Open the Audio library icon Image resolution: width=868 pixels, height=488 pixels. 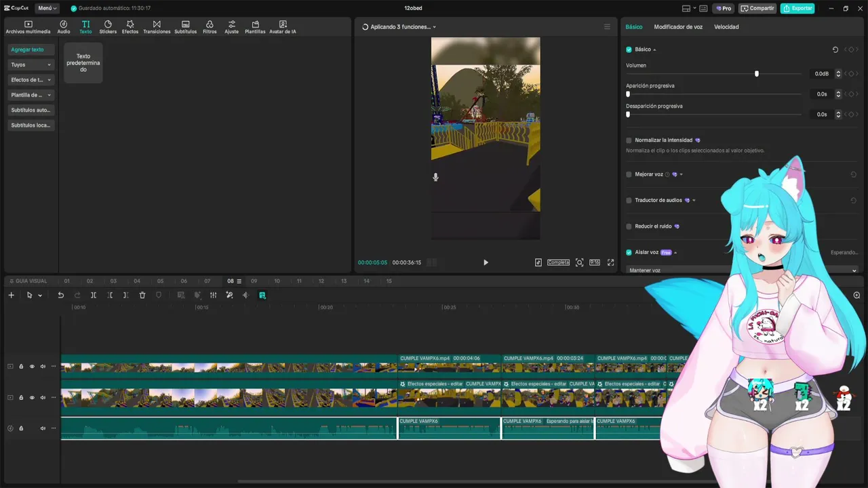pos(64,27)
